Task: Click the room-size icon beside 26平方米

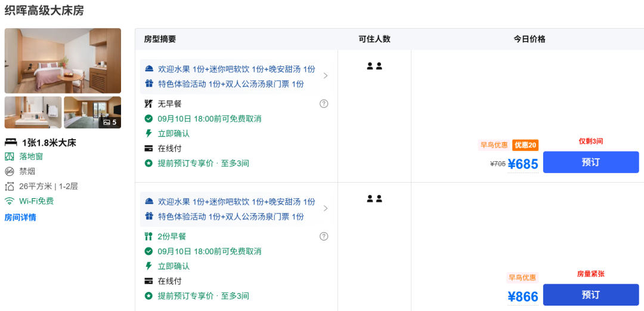Action: pos(10,186)
